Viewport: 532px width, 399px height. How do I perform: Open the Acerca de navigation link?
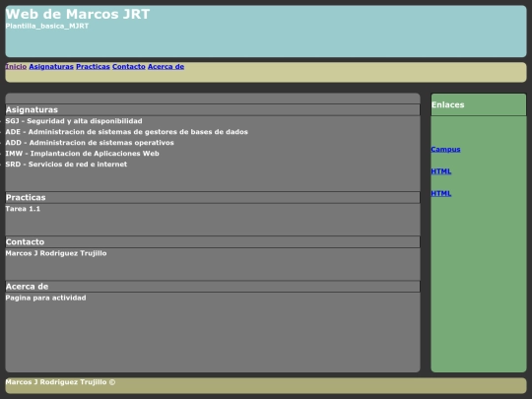pos(166,67)
